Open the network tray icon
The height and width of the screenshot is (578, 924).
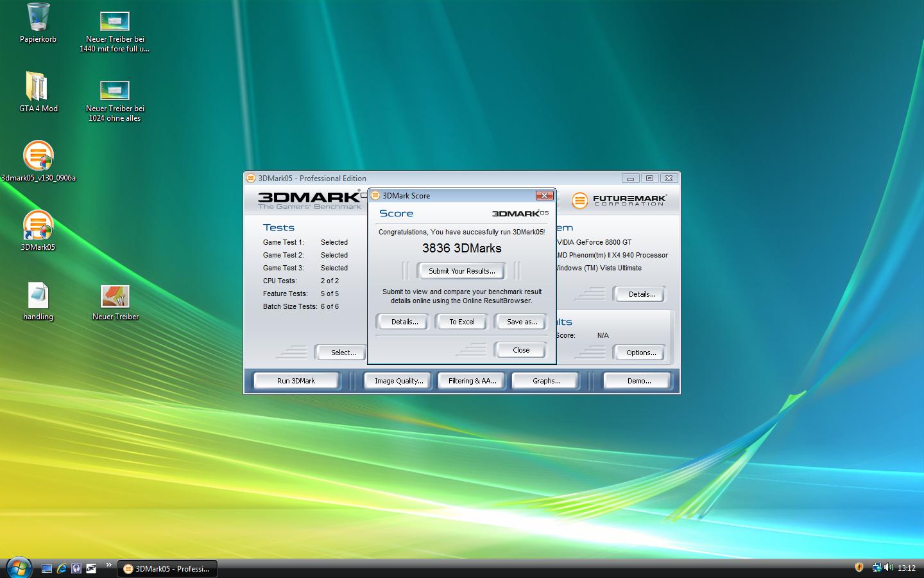point(877,568)
